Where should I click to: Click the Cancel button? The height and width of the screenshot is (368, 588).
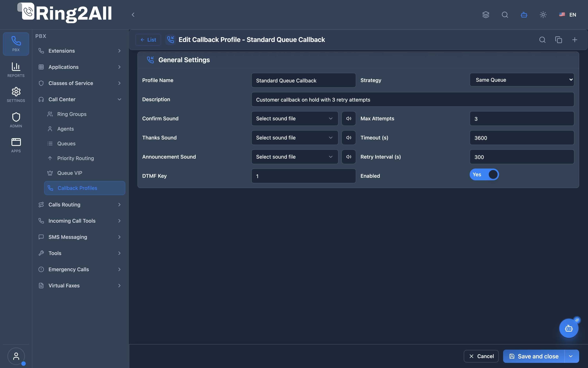tap(481, 356)
